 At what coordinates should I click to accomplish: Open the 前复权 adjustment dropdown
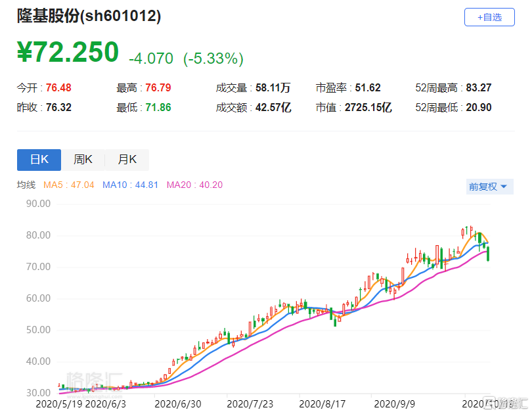click(x=489, y=187)
